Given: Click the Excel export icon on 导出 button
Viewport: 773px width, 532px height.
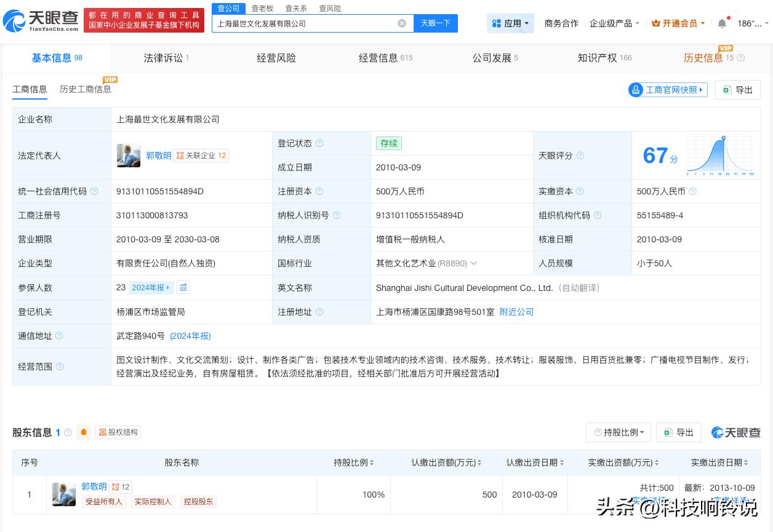Looking at the screenshot, I should point(729,90).
